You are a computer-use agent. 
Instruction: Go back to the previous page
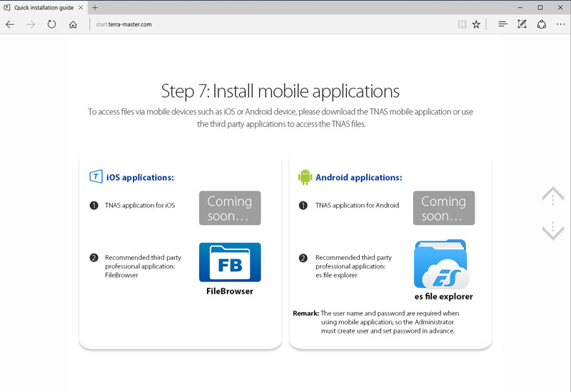pos(10,24)
